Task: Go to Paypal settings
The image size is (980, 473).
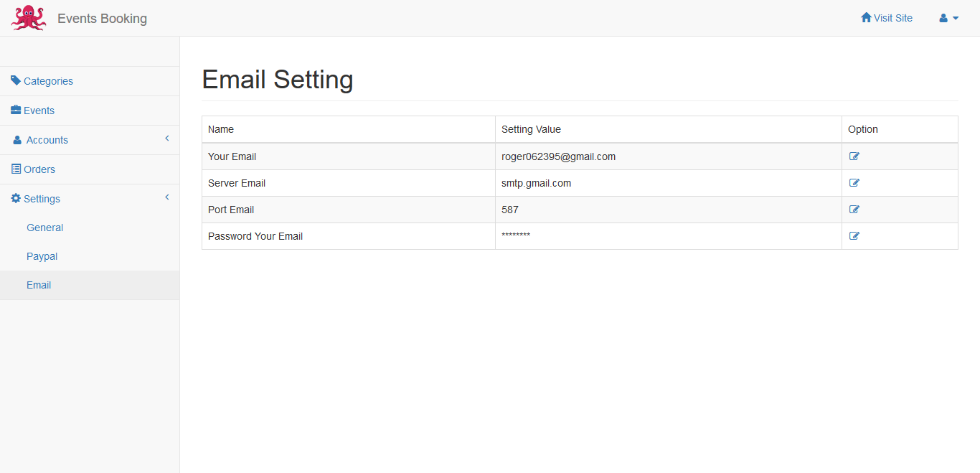Action: pyautogui.click(x=42, y=256)
